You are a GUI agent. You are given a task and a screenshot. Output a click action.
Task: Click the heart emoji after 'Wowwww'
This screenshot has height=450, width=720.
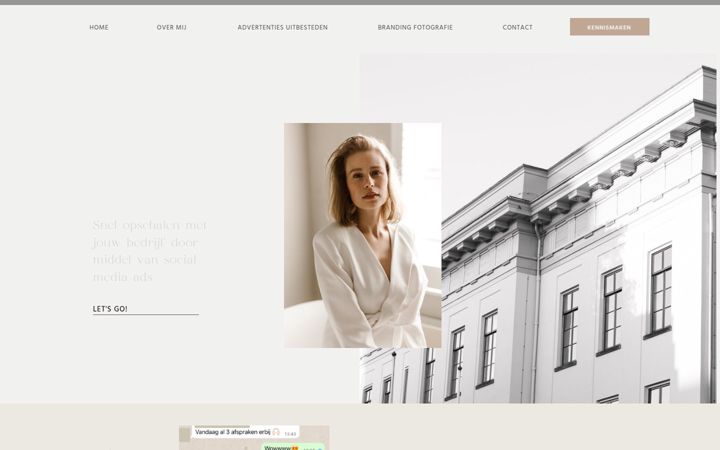(295, 448)
